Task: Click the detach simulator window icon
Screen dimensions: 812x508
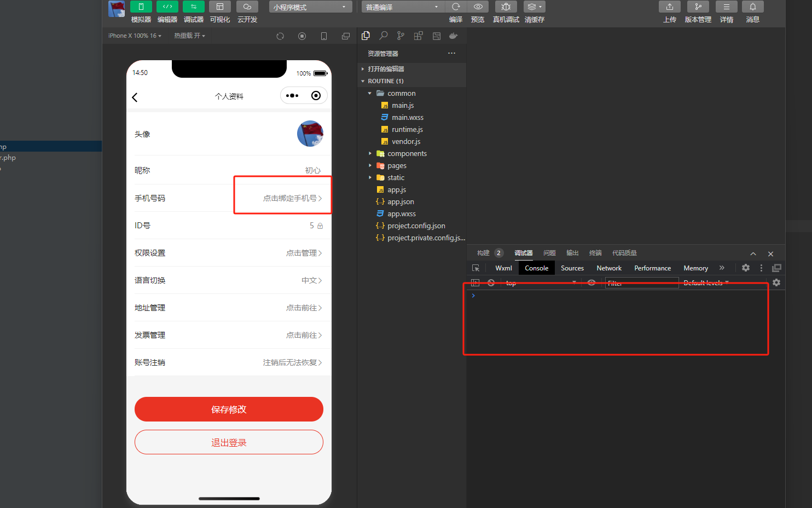Action: pyautogui.click(x=346, y=36)
